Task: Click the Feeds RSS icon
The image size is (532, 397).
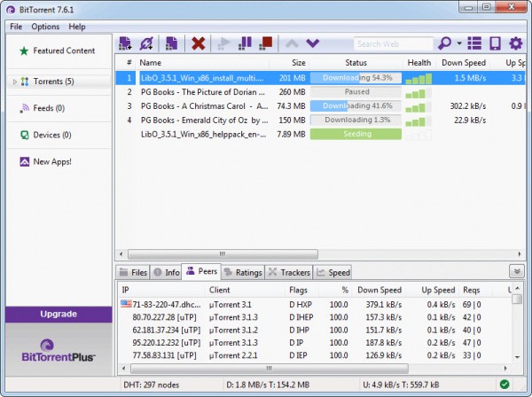Action: 24,108
